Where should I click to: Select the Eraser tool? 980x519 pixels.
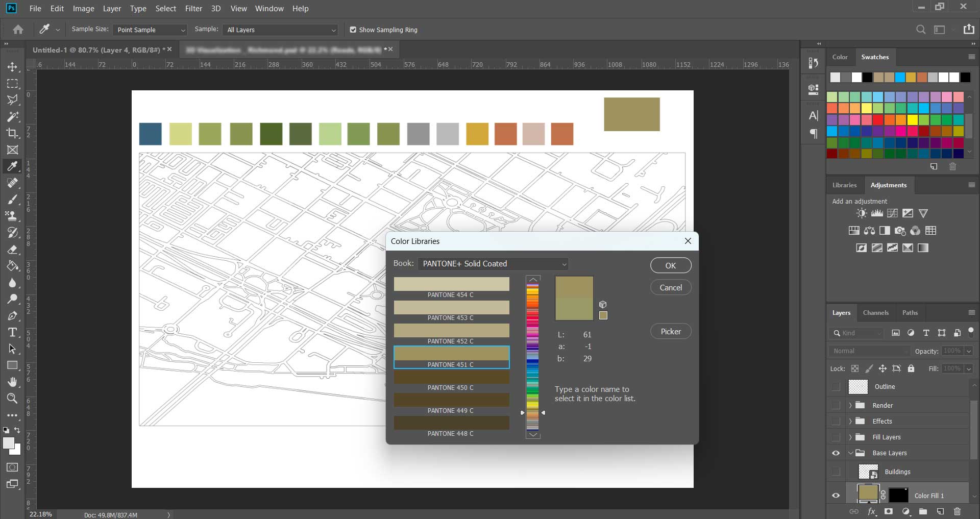[12, 250]
